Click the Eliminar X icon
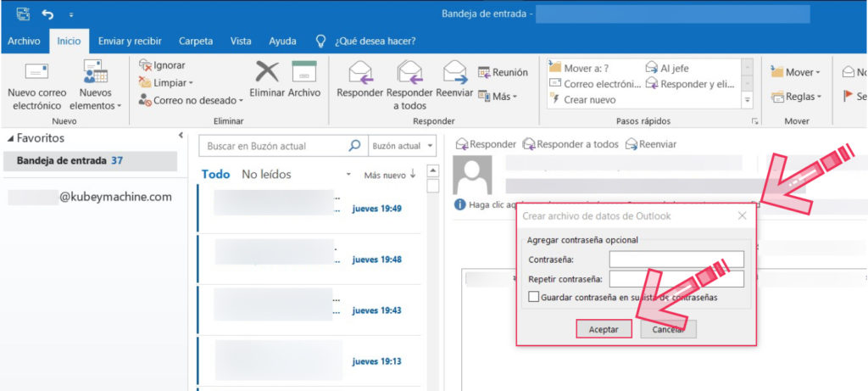 (x=267, y=72)
